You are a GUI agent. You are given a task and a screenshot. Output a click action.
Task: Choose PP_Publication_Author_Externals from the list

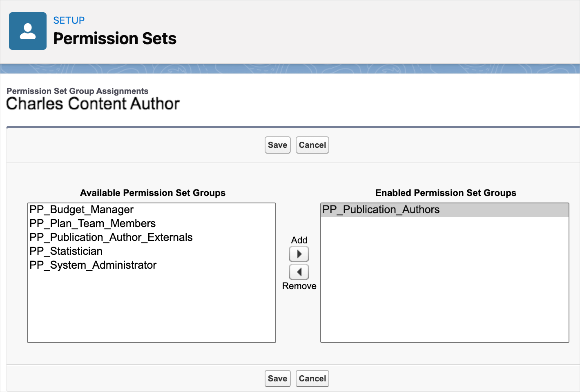click(111, 237)
